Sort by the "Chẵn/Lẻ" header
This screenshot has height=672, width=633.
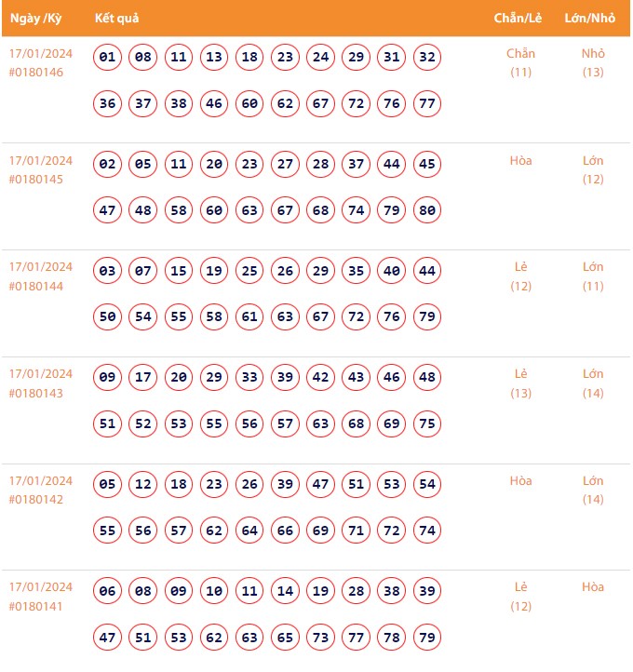(x=518, y=19)
